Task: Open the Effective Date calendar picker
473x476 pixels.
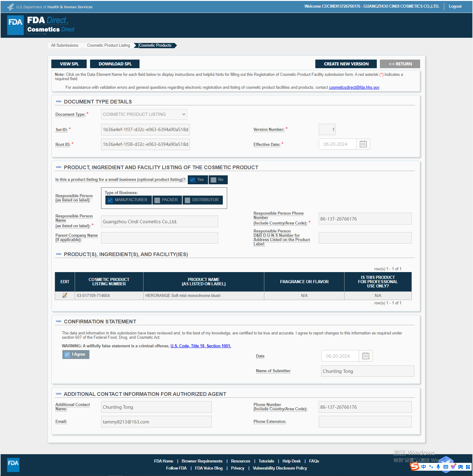Action: pos(363,144)
